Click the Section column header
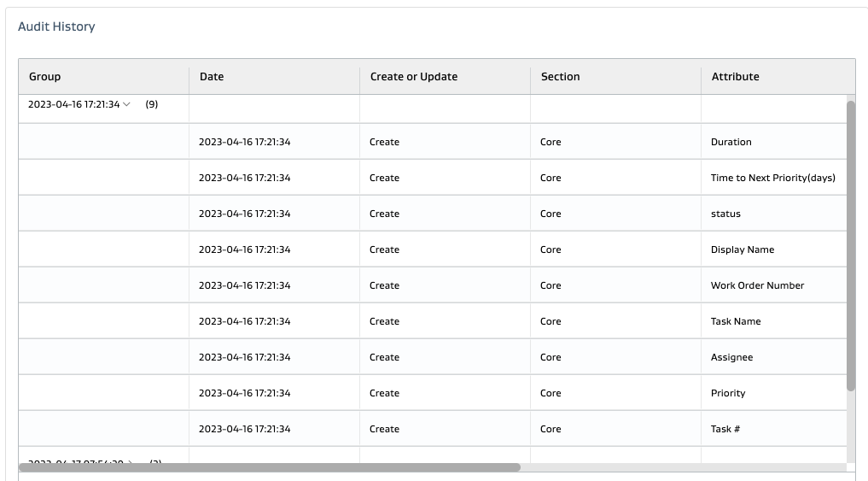This screenshot has height=481, width=868. point(560,77)
